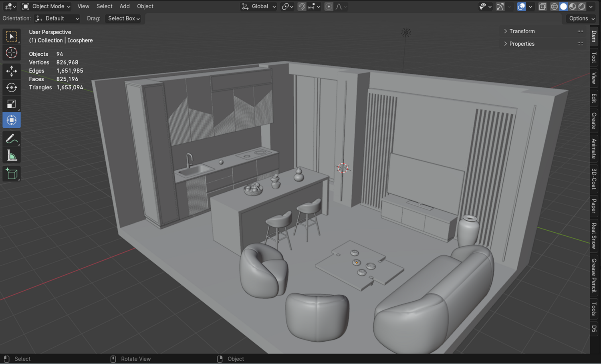Open the overlays options dropdown arrow
601x364 pixels.
(x=530, y=6)
